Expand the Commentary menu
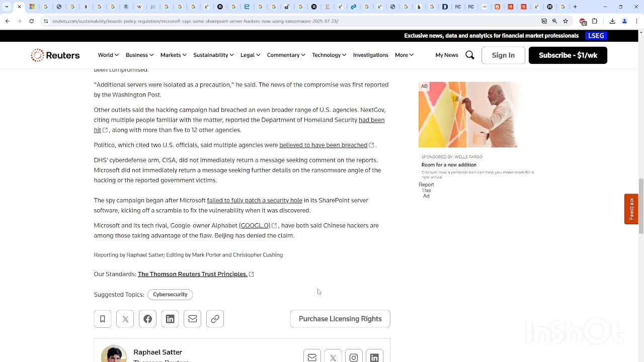644x362 pixels. pos(286,55)
